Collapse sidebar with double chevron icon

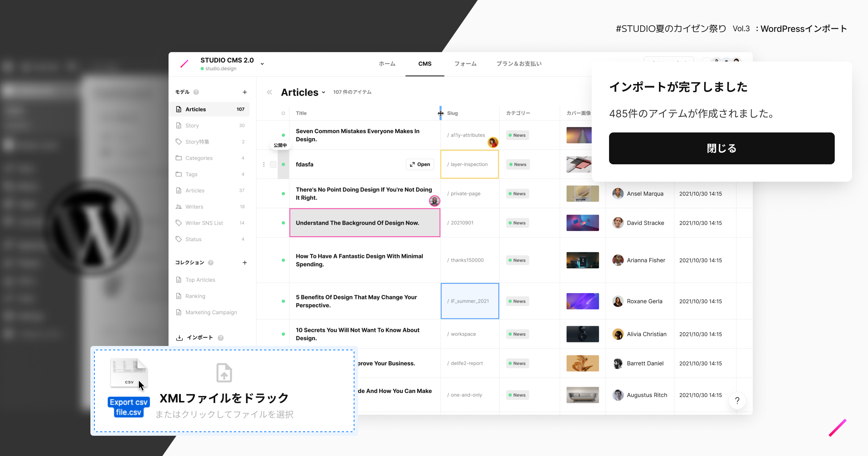point(269,92)
